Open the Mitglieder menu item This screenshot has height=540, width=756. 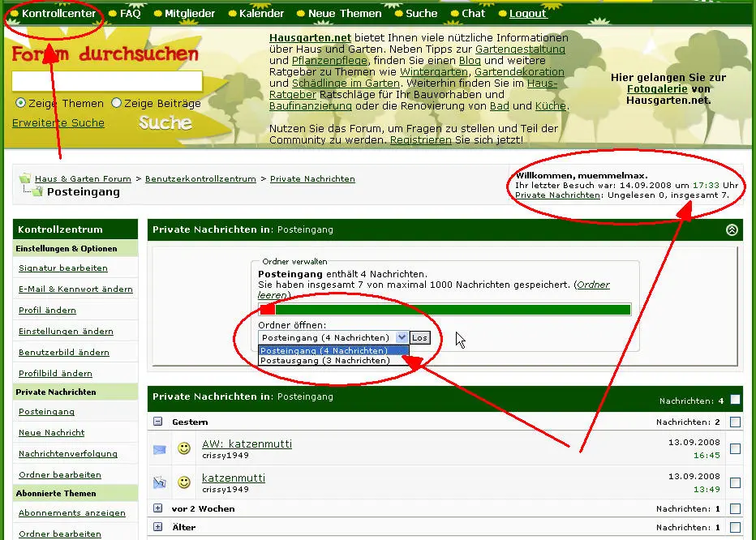190,14
